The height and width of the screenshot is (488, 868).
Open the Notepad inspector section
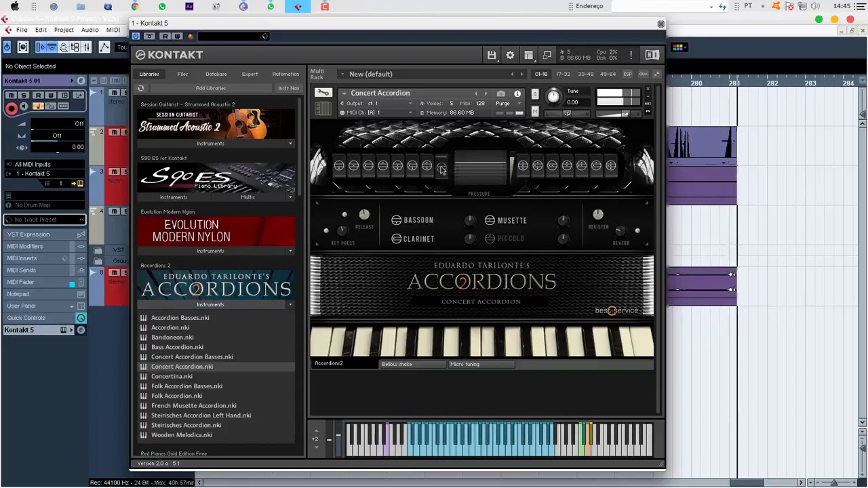coord(44,294)
